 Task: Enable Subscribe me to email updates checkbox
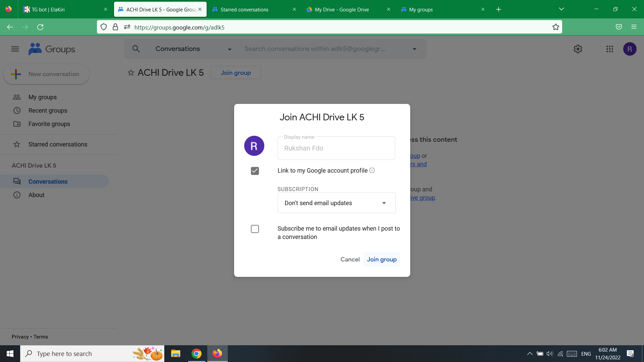[x=255, y=229]
